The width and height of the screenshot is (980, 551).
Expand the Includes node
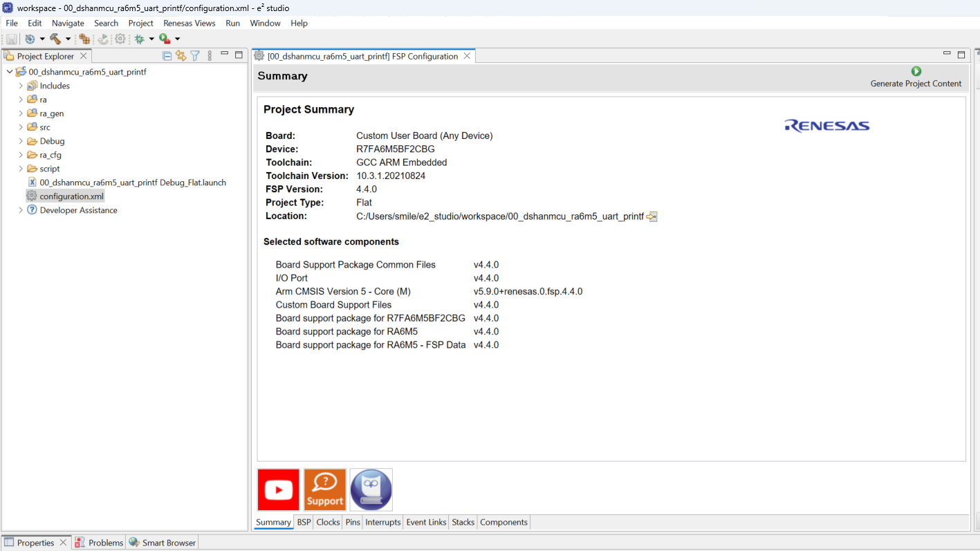click(21, 86)
